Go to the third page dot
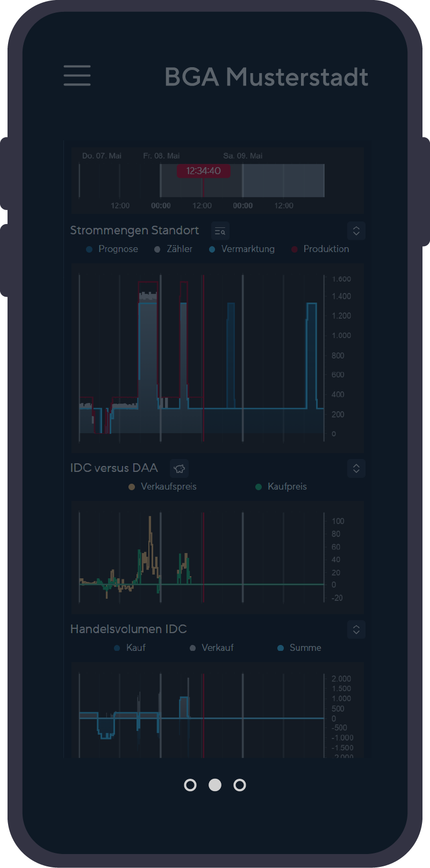430x868 pixels. pyautogui.click(x=240, y=785)
